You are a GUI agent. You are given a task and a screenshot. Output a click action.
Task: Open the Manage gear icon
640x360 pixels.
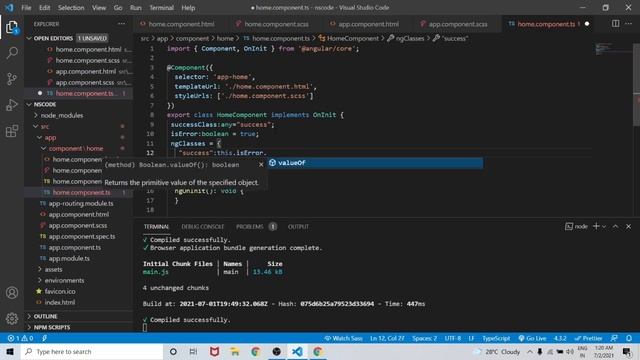(12, 318)
